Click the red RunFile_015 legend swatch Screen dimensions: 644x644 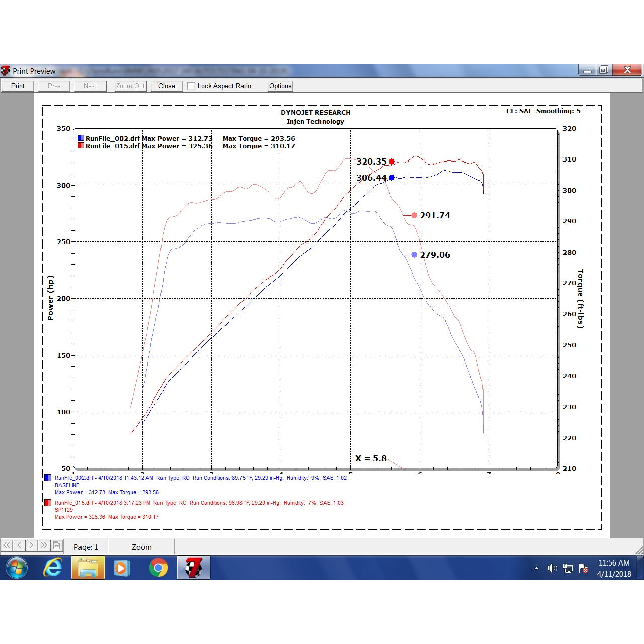(x=81, y=146)
